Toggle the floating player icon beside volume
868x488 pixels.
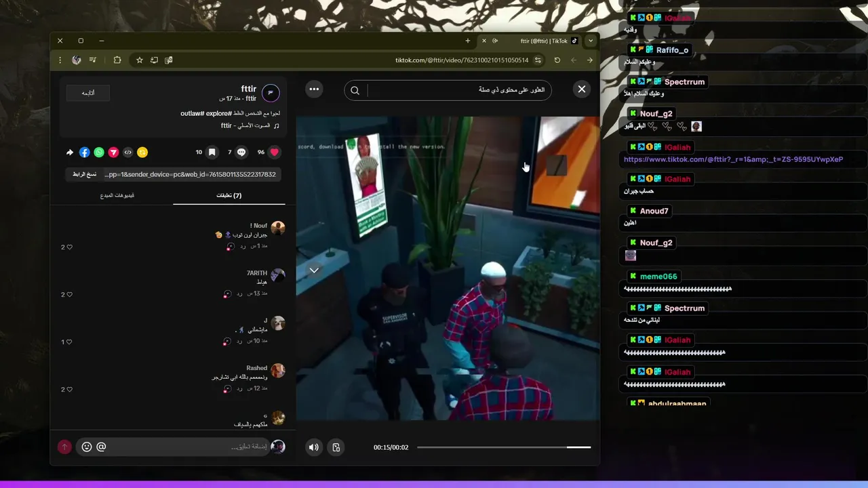point(336,447)
